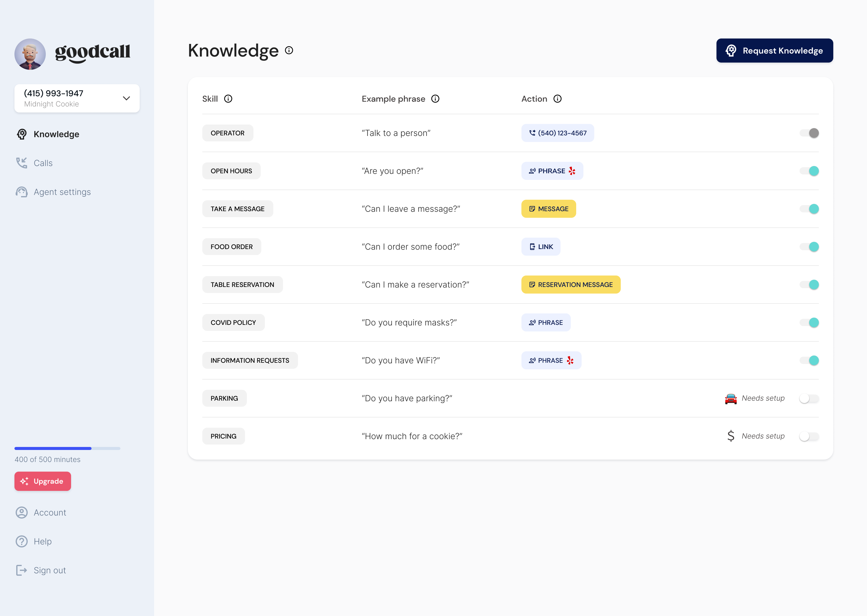This screenshot has height=616, width=867.
Task: Click the Example phrase info icon
Action: click(435, 99)
